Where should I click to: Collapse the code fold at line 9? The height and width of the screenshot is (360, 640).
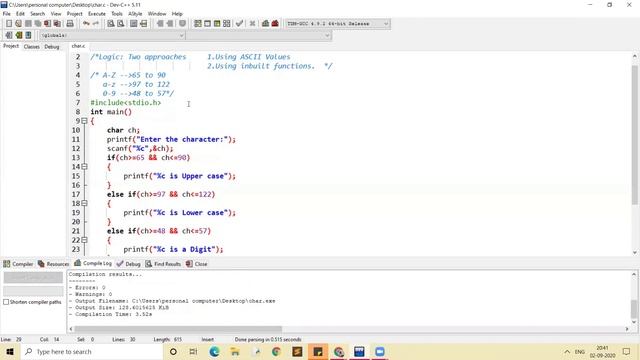point(84,121)
